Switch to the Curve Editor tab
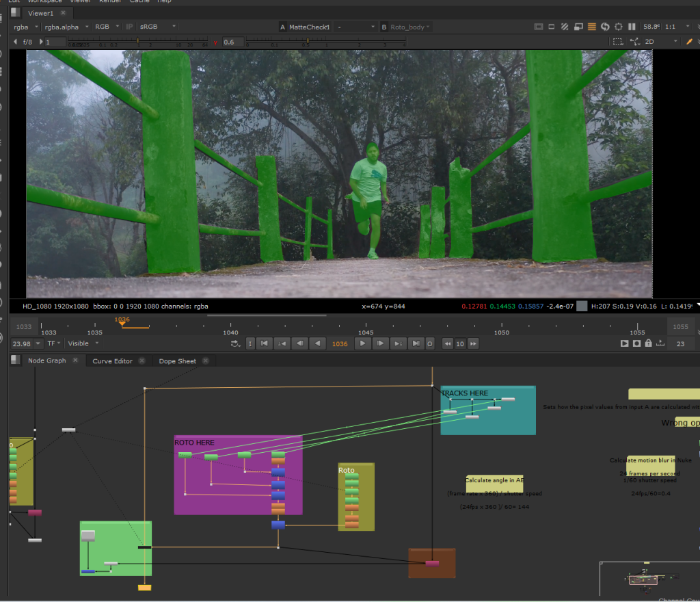The width and height of the screenshot is (700, 602). (112, 361)
